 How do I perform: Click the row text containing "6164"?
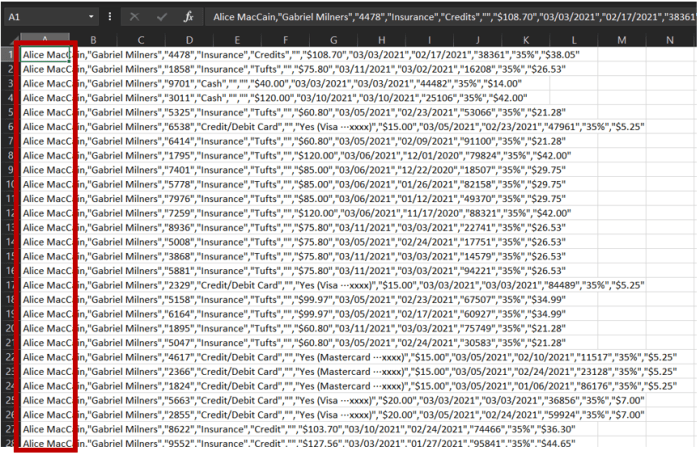coord(294,314)
